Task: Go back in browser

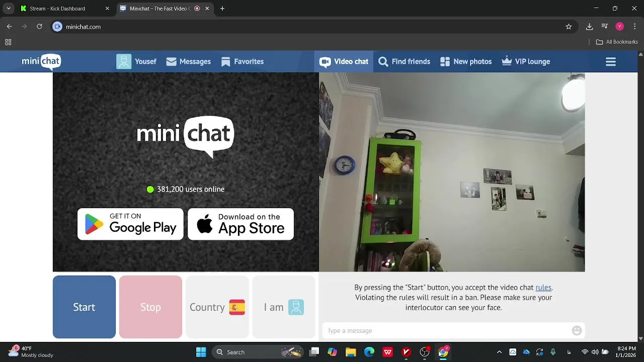Action: coord(9,27)
